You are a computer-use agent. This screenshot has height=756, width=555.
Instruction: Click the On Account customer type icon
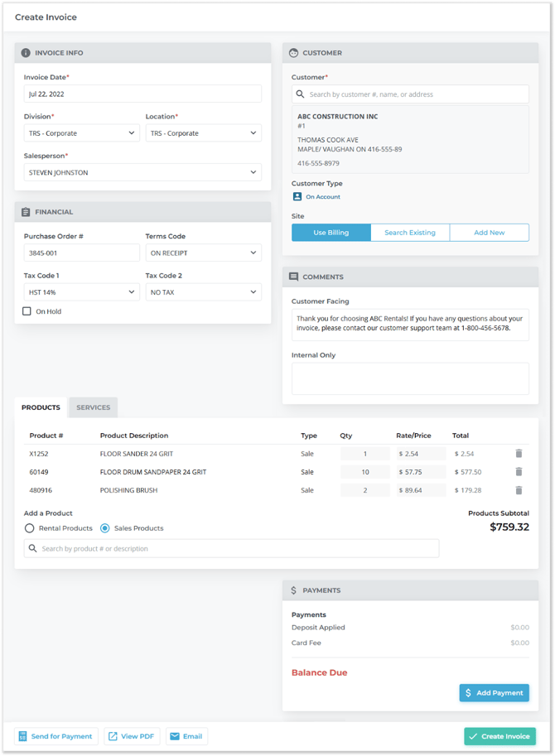click(x=297, y=197)
